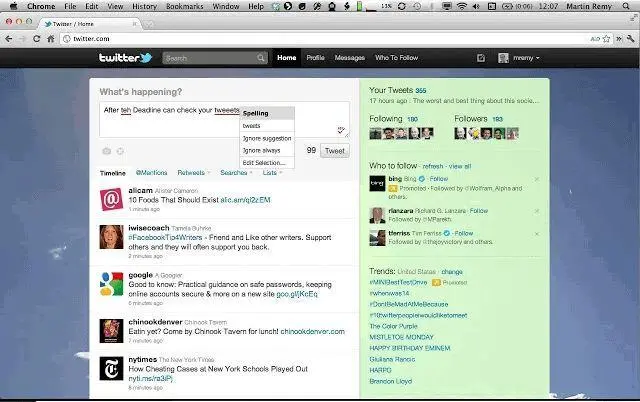The image size is (640, 402).
Task: Click the Wi-Fi status icon
Action: point(461,6)
